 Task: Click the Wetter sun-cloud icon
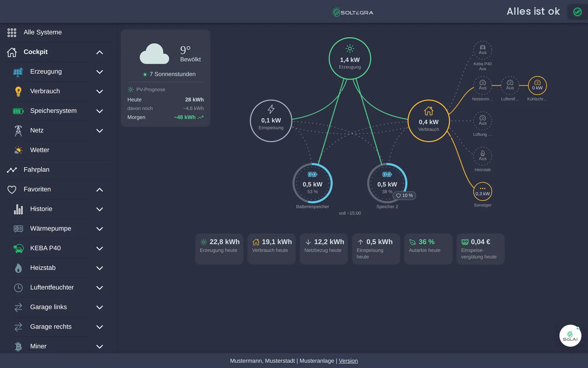coord(18,150)
